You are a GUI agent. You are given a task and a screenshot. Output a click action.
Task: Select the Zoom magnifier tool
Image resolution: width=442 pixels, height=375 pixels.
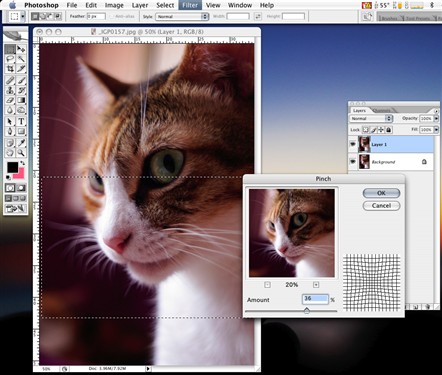coord(21,153)
